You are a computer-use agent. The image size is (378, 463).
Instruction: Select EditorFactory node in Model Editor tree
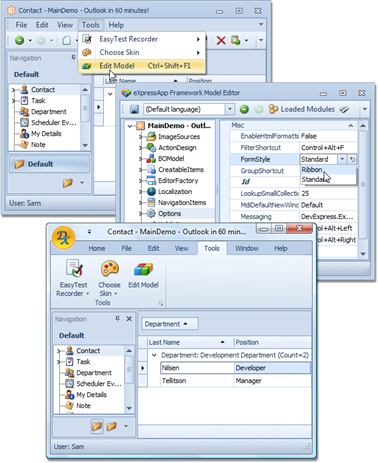[178, 181]
